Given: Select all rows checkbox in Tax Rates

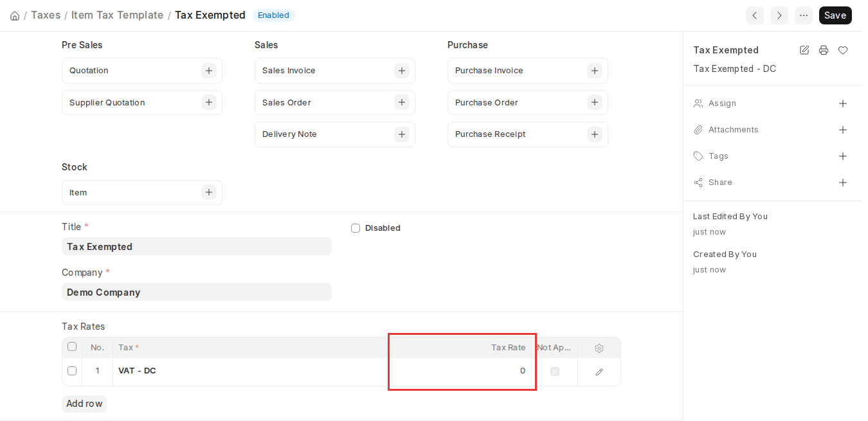Looking at the screenshot, I should coord(72,347).
